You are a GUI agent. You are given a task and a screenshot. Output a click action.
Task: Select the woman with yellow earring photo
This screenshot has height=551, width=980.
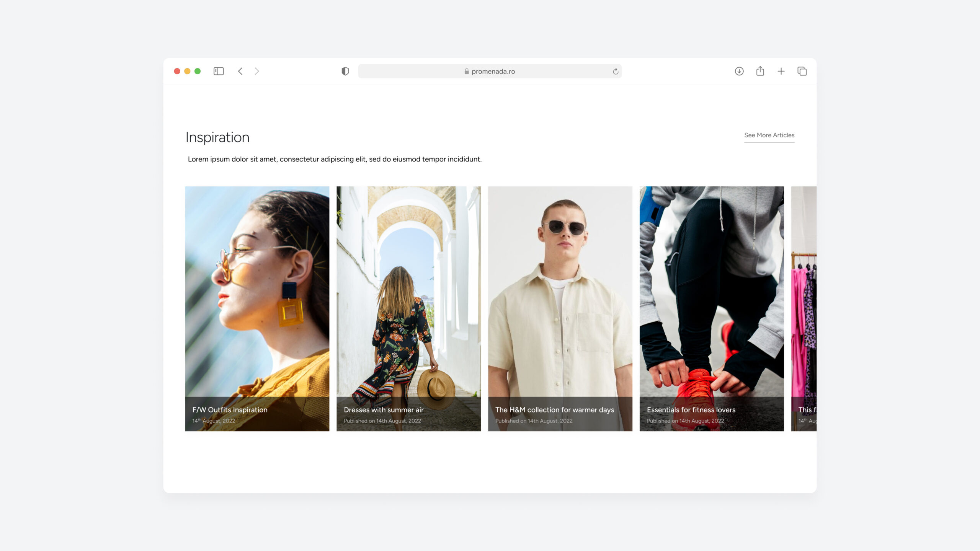point(257,291)
